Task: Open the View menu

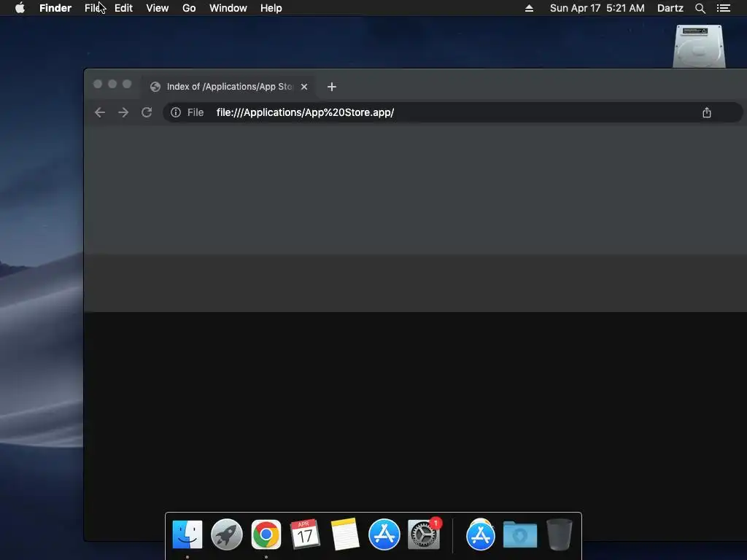Action: 158,8
